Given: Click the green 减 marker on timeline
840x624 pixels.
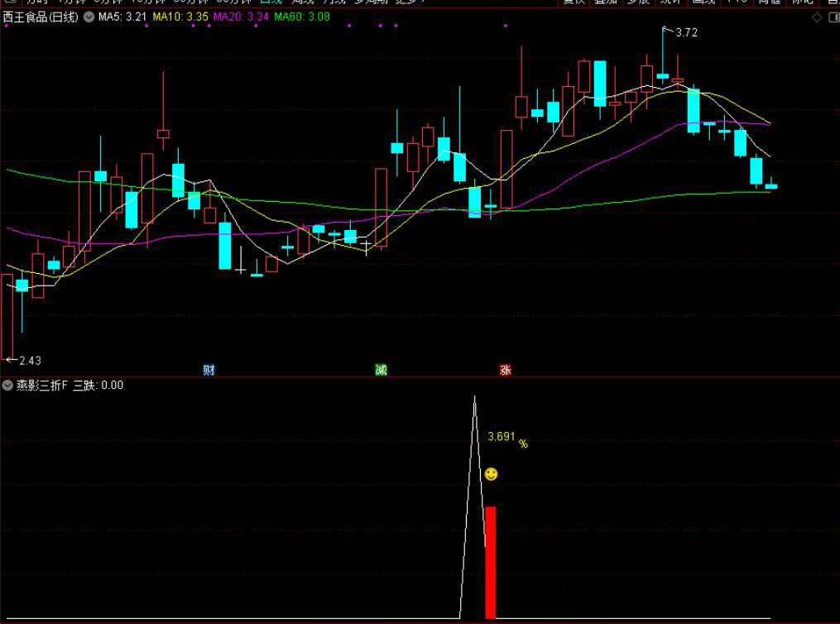Looking at the screenshot, I should point(381,370).
